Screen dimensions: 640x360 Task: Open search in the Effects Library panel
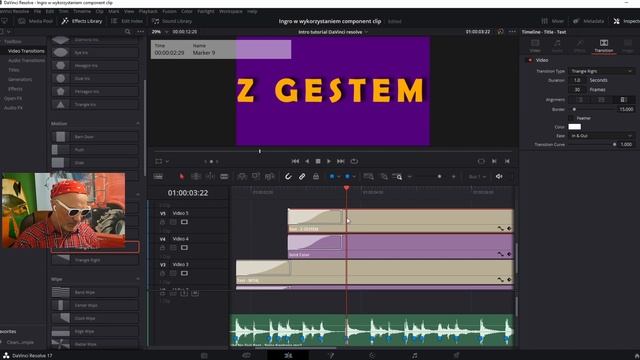click(x=128, y=31)
